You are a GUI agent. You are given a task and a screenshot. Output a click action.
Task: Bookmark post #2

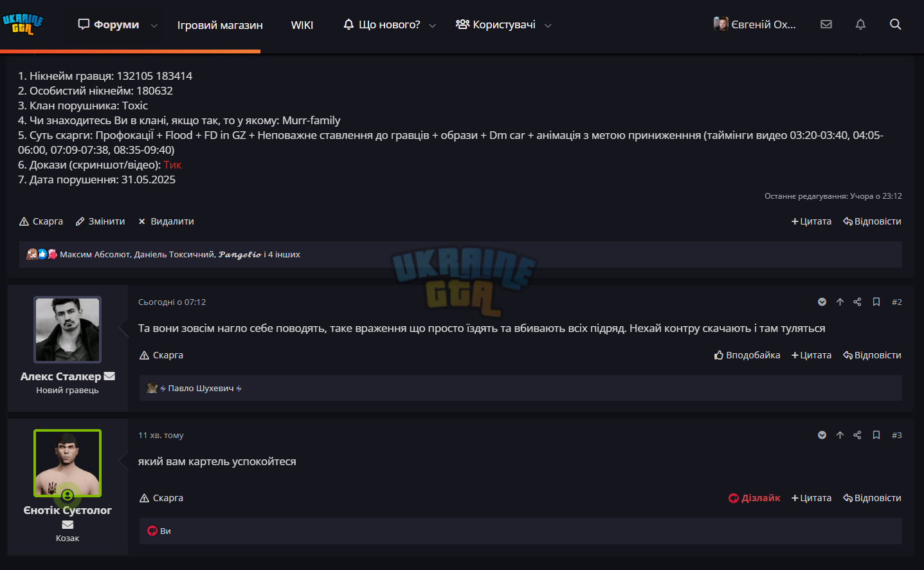(x=876, y=302)
